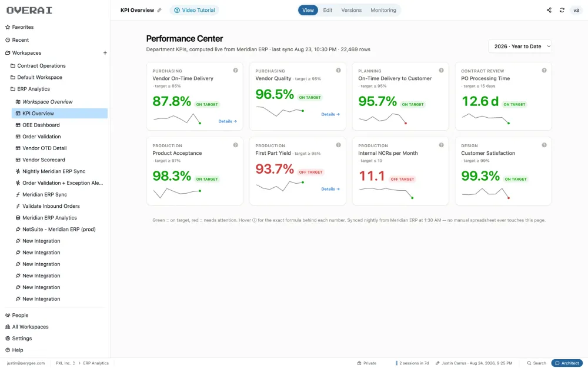588x368 pixels.
Task: Click Justin Carrus last-edited entry
Action: tap(474, 363)
